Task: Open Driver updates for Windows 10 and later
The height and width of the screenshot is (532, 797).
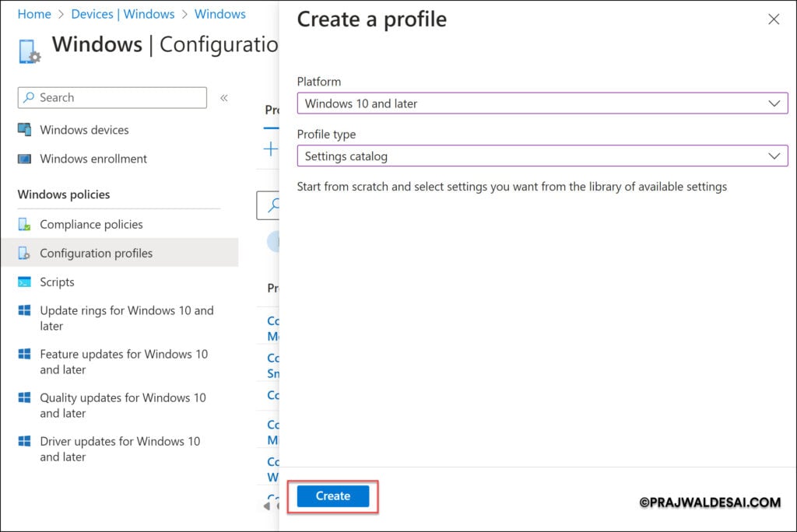Action: click(x=121, y=450)
